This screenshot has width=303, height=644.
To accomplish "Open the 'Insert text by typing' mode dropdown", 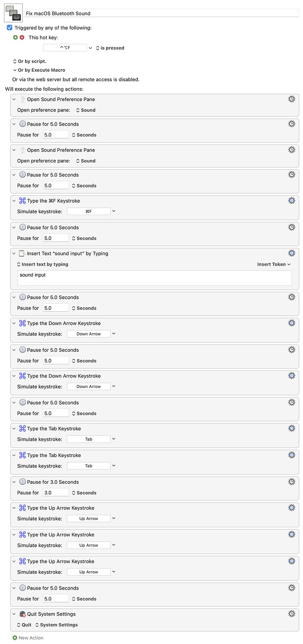I will tap(43, 264).
